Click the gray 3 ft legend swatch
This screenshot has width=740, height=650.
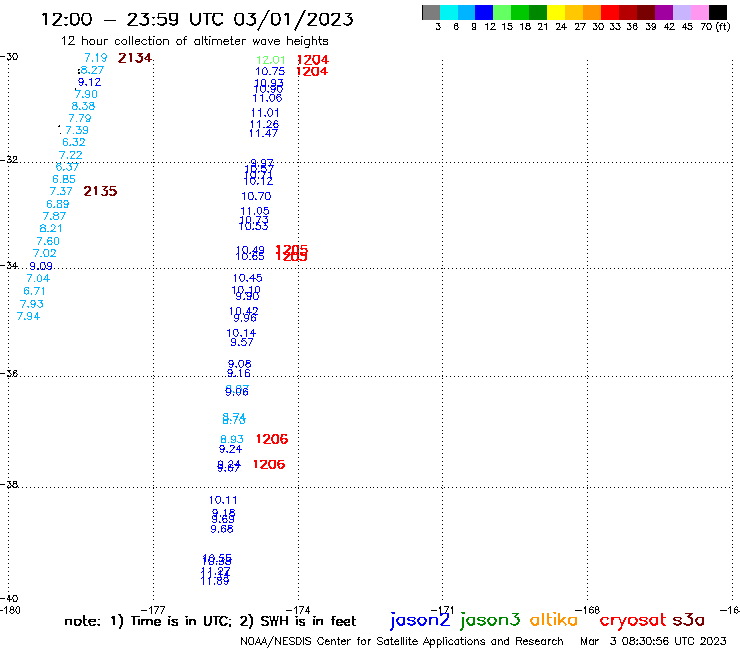pyautogui.click(x=431, y=12)
